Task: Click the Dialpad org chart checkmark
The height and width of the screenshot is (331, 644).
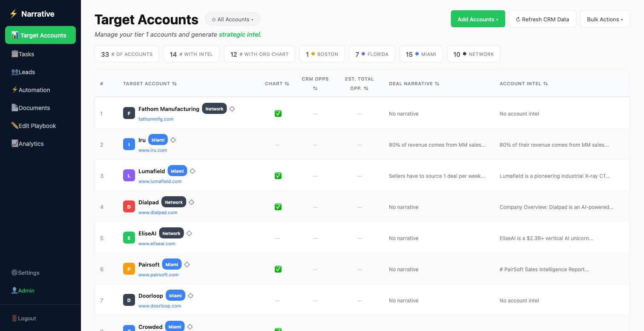Action: coord(278,207)
